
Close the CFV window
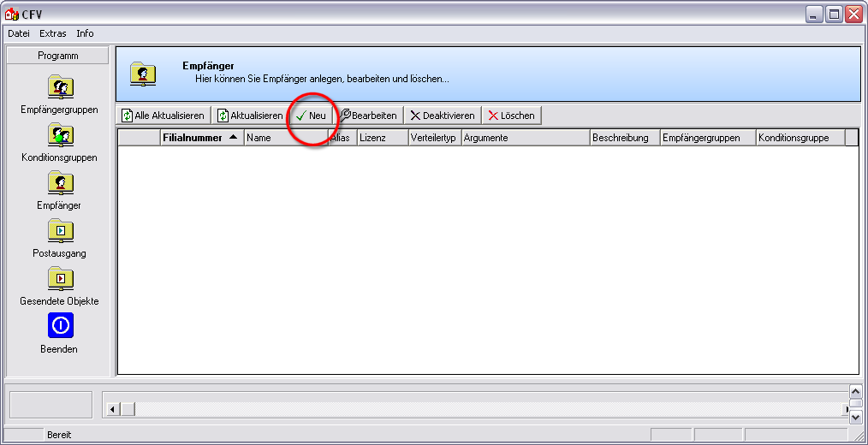[x=853, y=15]
